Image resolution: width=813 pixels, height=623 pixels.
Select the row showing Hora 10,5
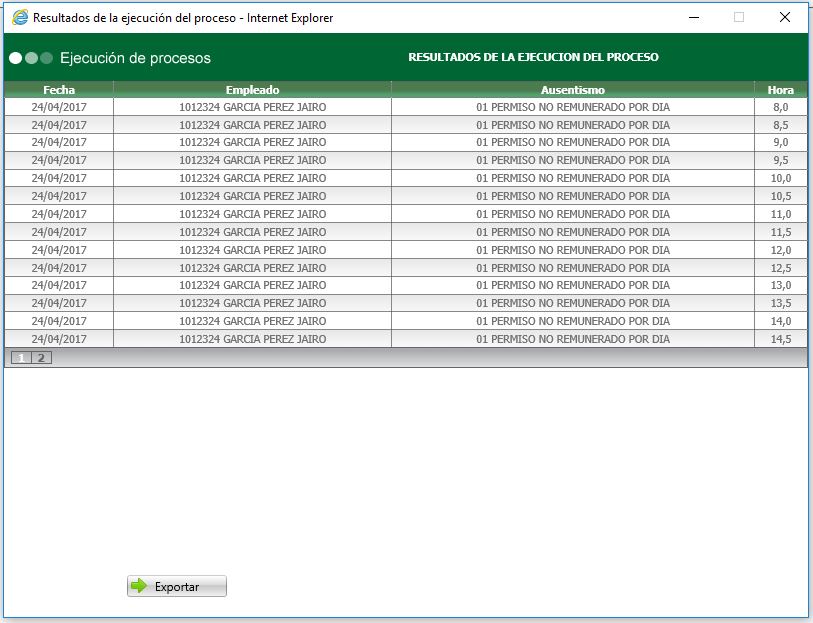(x=400, y=196)
